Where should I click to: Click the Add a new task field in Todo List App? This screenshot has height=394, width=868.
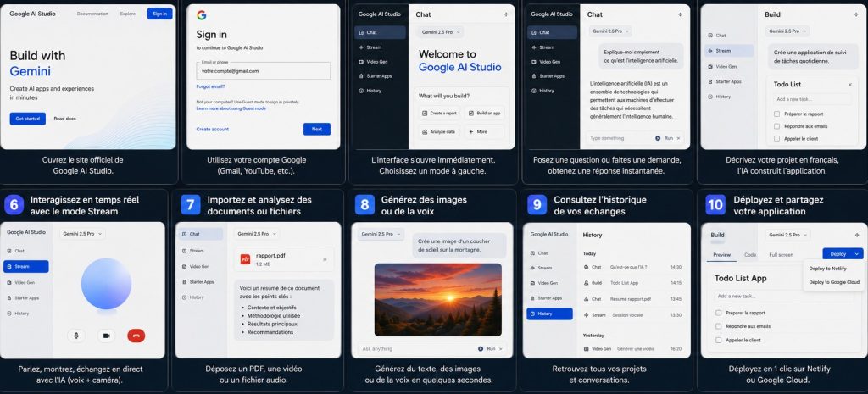(782, 296)
